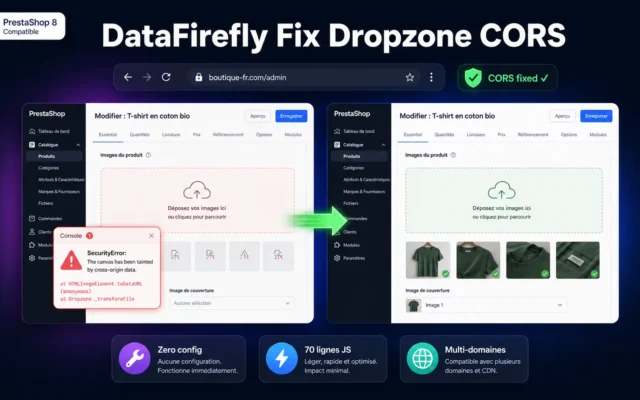Click the browser forward arrow
The width and height of the screenshot is (640, 400).
(147, 77)
